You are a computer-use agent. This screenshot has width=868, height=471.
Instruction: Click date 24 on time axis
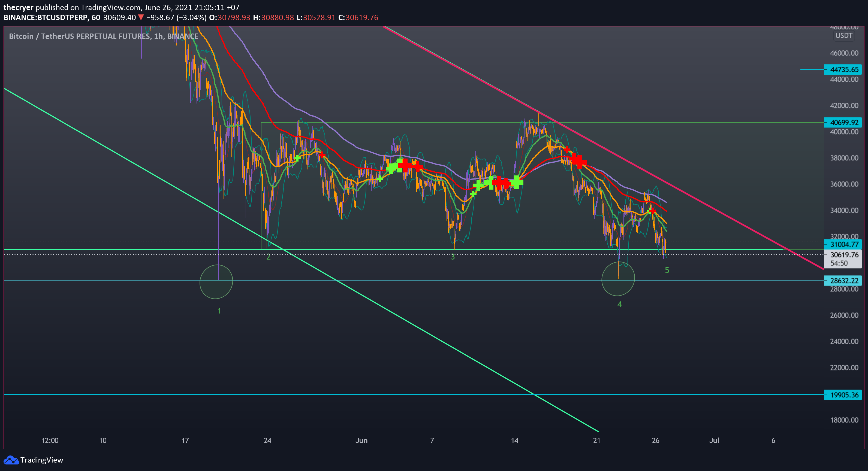(267, 440)
